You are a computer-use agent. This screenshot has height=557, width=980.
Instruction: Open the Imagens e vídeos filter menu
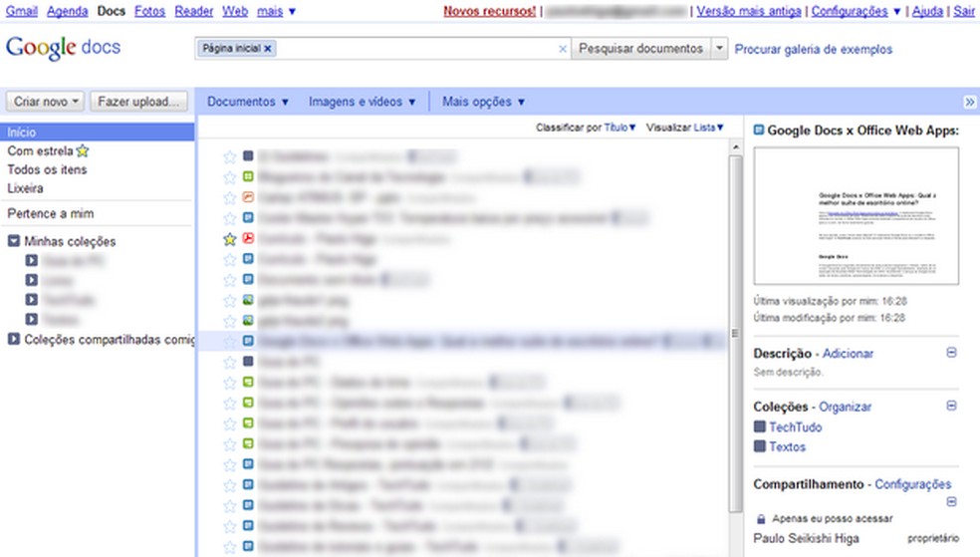tap(362, 102)
